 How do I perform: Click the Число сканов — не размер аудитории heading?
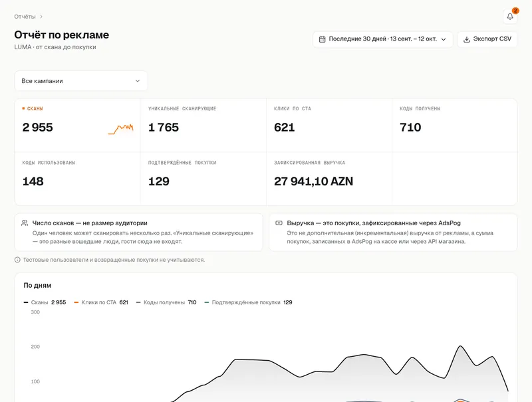click(x=90, y=223)
